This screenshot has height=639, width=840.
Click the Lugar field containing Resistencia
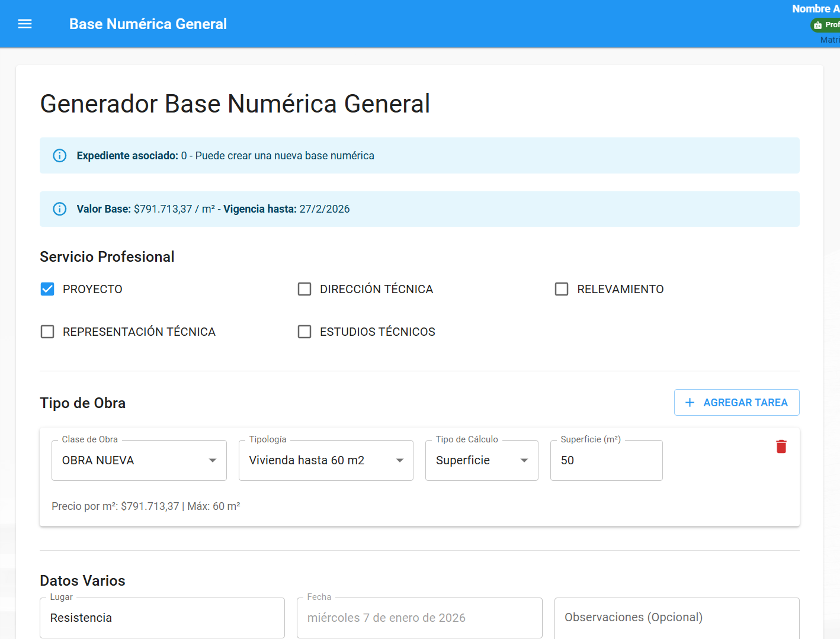point(162,618)
